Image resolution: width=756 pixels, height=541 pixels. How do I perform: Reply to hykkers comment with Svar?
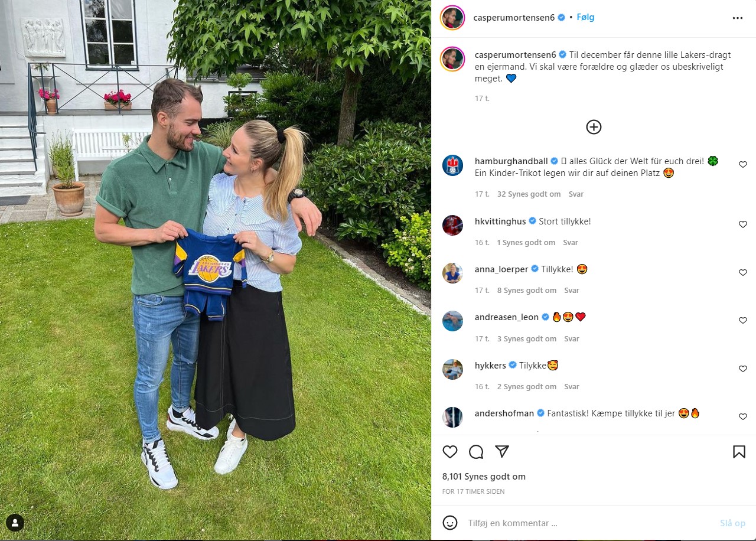coord(572,387)
